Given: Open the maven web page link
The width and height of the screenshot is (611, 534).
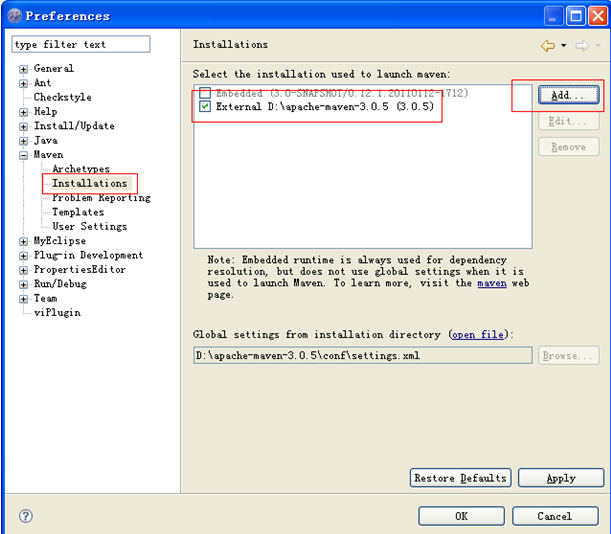Looking at the screenshot, I should point(492,283).
